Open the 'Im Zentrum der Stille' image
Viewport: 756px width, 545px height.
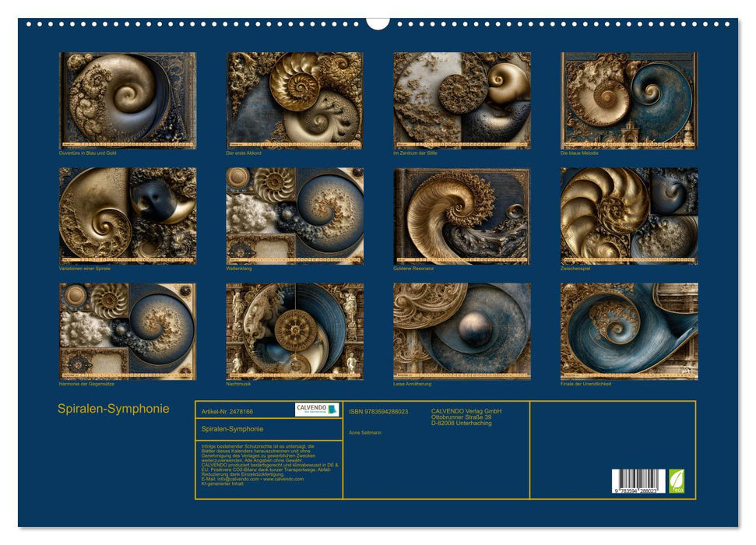tap(462, 100)
